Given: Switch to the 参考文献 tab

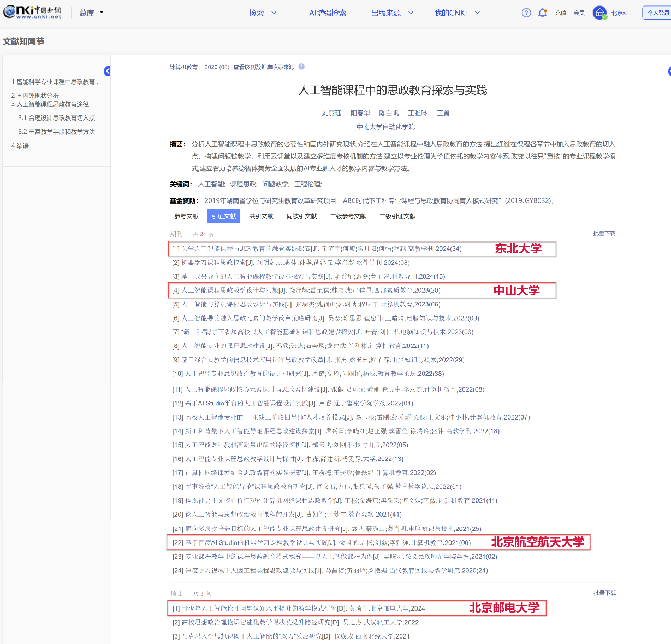Looking at the screenshot, I should (186, 216).
